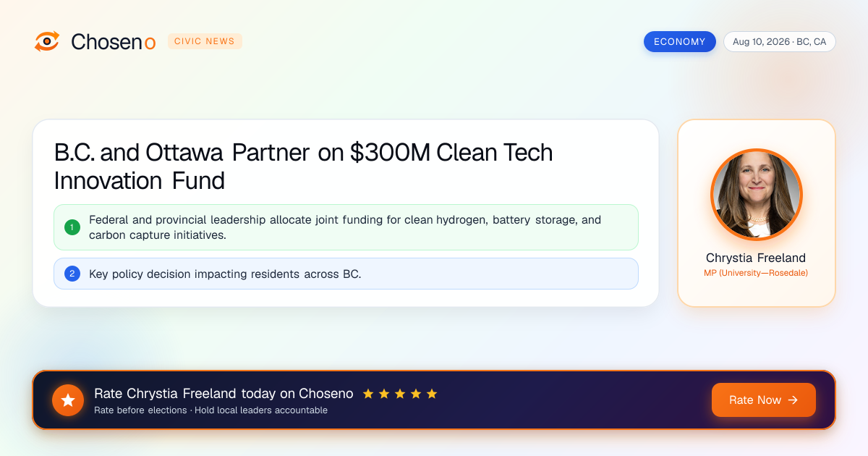The height and width of the screenshot is (456, 868).
Task: Open the ECONOMY category tag
Action: [x=679, y=42]
